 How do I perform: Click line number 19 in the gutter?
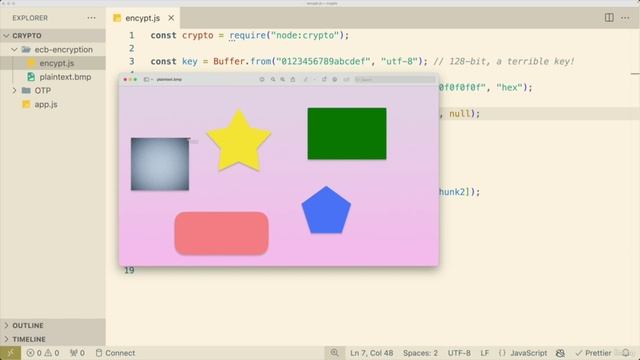[129, 270]
